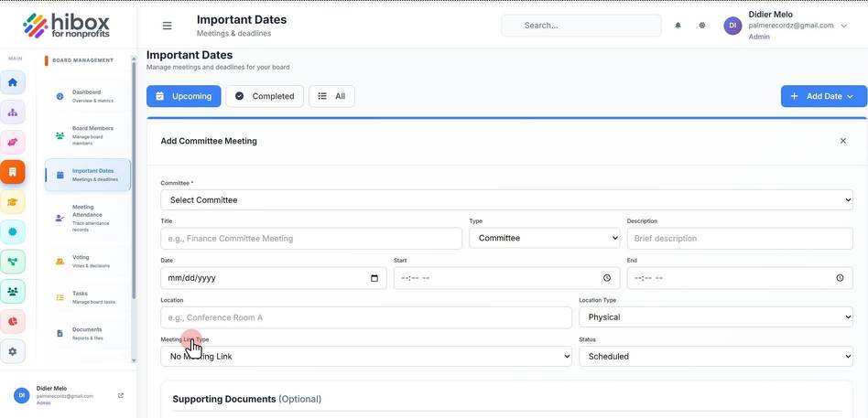Click the Start time field
This screenshot has width=868, height=418.
click(x=506, y=278)
